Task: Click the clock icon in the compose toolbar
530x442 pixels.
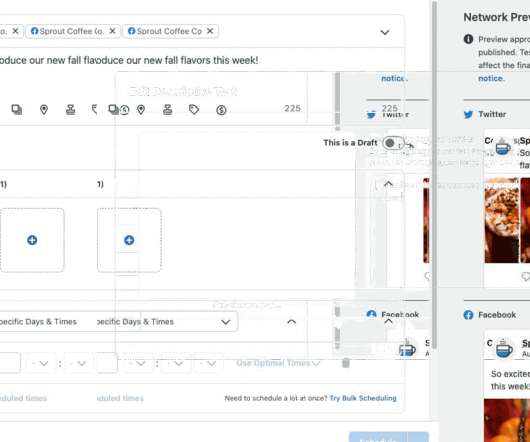Action: [125, 110]
